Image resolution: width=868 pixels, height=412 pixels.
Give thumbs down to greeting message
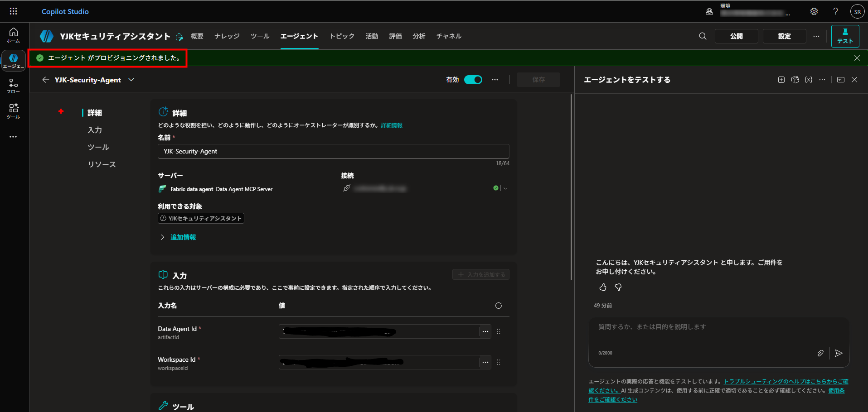[618, 287]
